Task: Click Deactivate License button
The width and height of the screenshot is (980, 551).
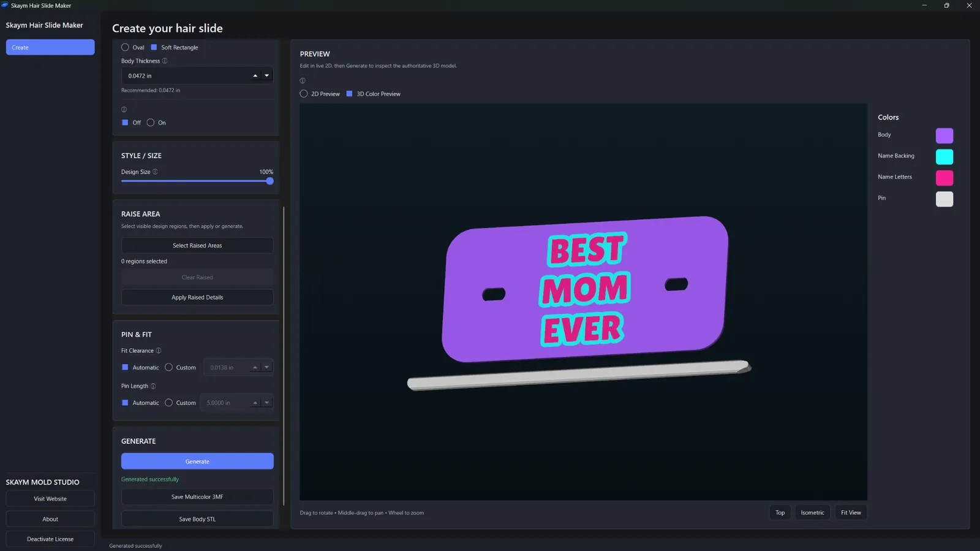Action: 50,539
